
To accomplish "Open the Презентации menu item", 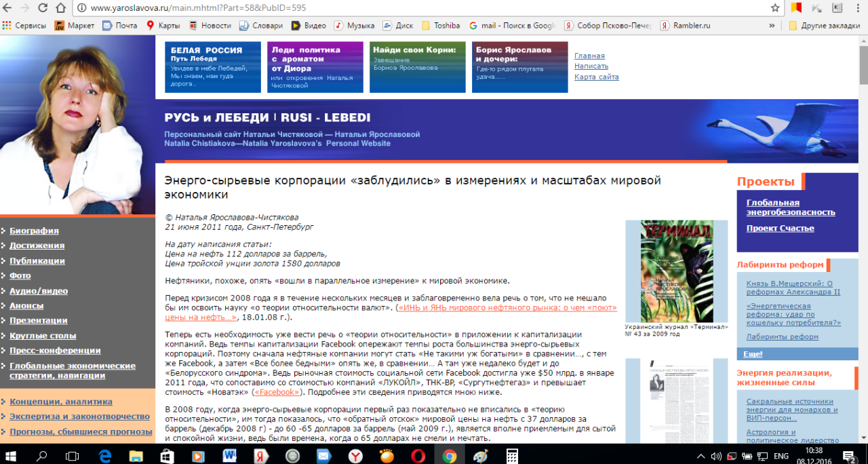I will pyautogui.click(x=39, y=320).
